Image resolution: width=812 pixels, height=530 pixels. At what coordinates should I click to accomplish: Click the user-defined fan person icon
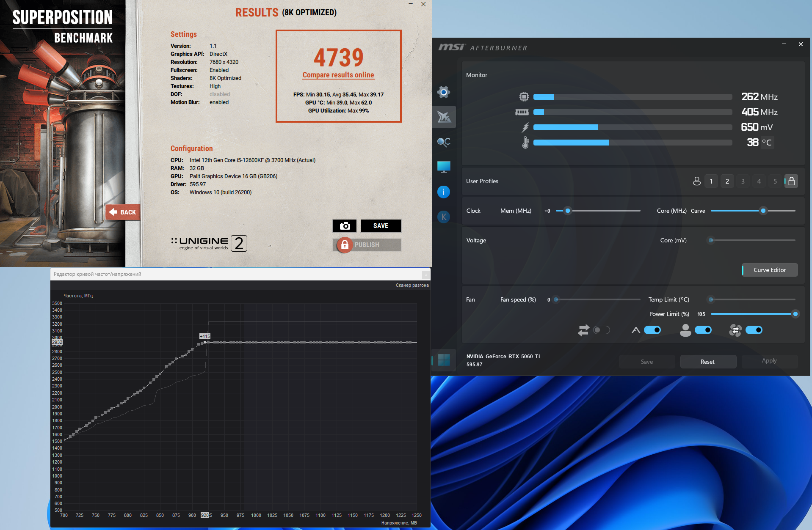[685, 330]
